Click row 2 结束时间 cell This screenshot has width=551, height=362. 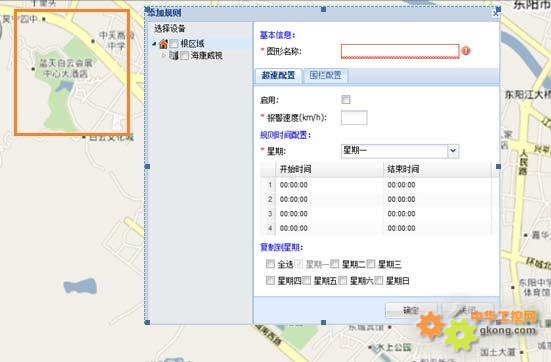click(x=437, y=199)
